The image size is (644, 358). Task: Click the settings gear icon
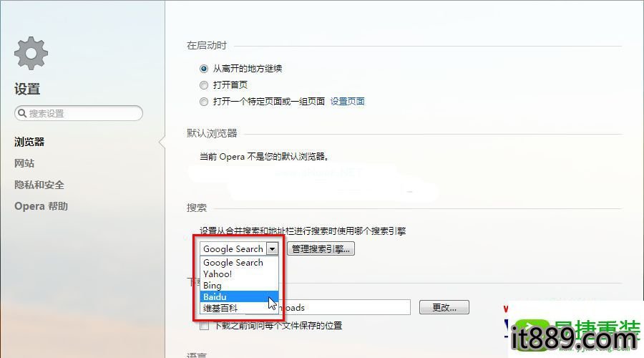(x=31, y=54)
